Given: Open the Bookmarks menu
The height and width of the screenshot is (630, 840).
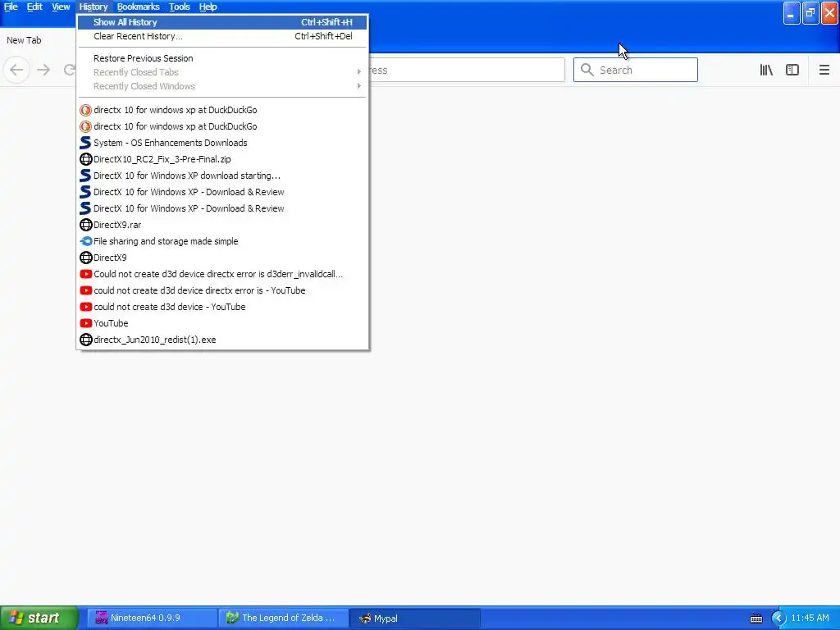Looking at the screenshot, I should tap(138, 7).
